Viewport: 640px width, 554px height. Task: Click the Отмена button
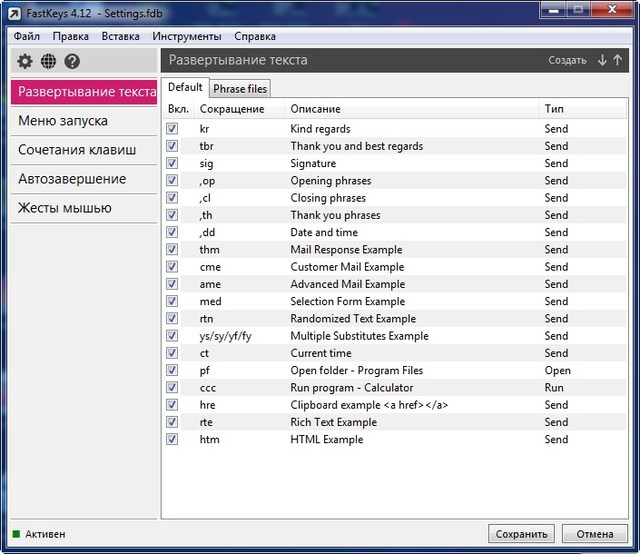tap(594, 534)
